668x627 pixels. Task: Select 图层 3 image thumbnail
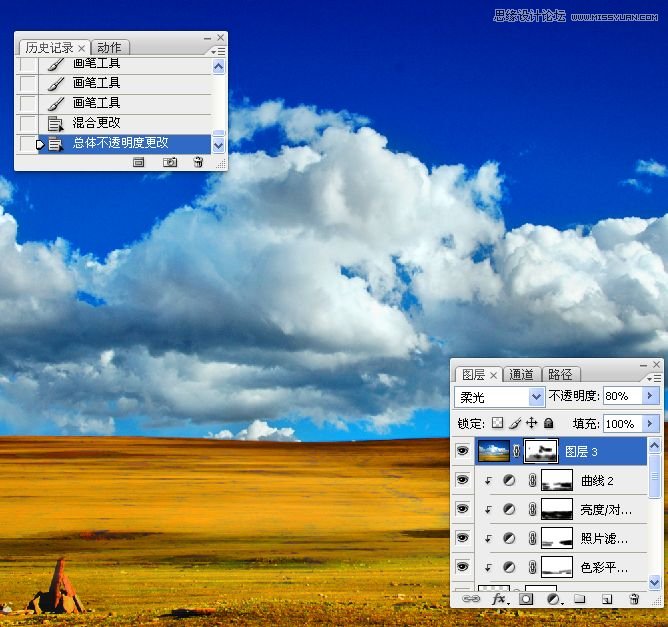[494, 451]
